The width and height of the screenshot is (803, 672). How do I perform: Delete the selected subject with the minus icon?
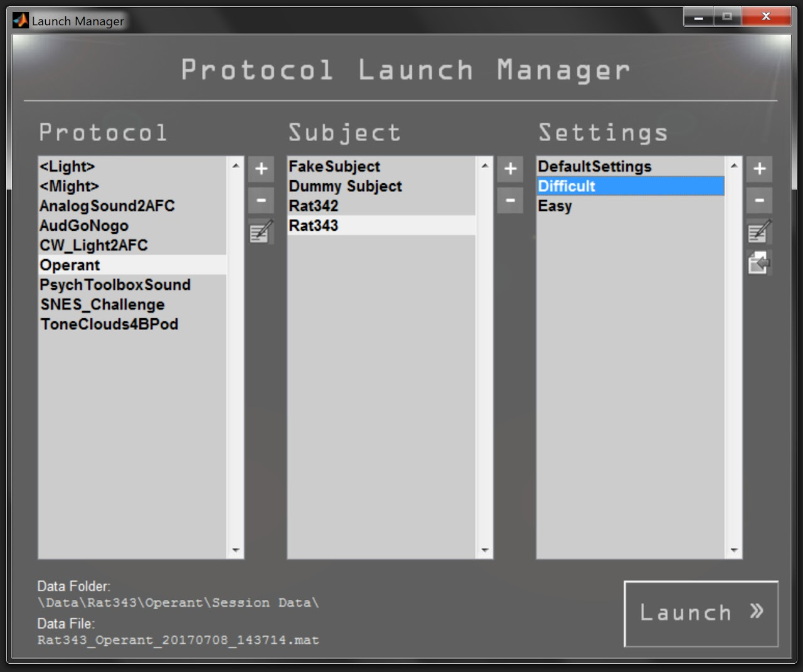[x=510, y=201]
